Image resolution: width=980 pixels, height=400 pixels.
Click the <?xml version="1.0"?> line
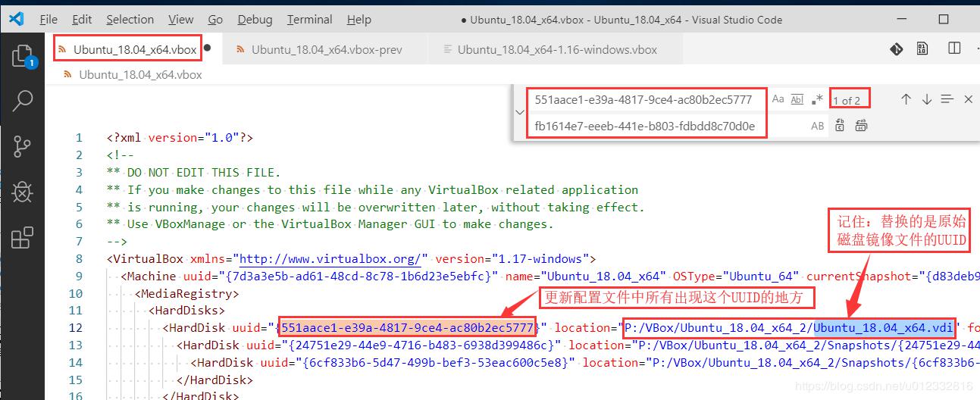click(x=180, y=138)
